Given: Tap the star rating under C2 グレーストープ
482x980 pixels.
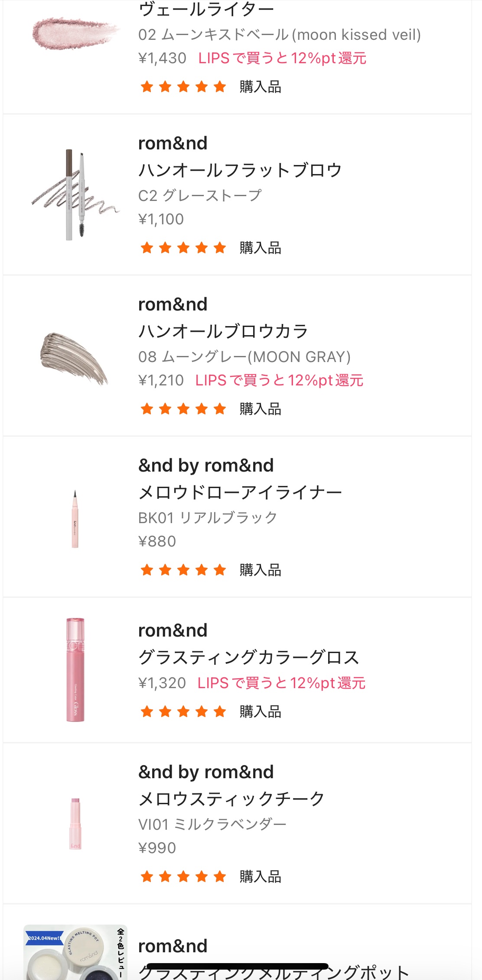Looking at the screenshot, I should [183, 248].
